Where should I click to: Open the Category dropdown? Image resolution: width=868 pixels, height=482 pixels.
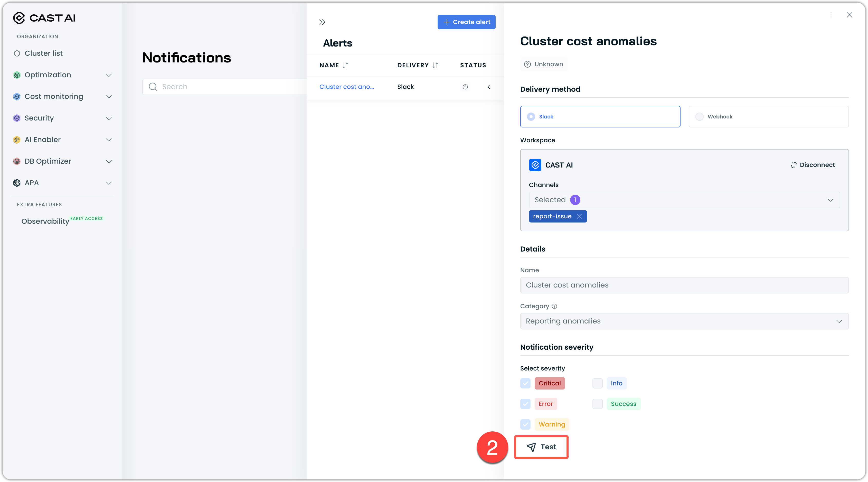[x=684, y=321]
